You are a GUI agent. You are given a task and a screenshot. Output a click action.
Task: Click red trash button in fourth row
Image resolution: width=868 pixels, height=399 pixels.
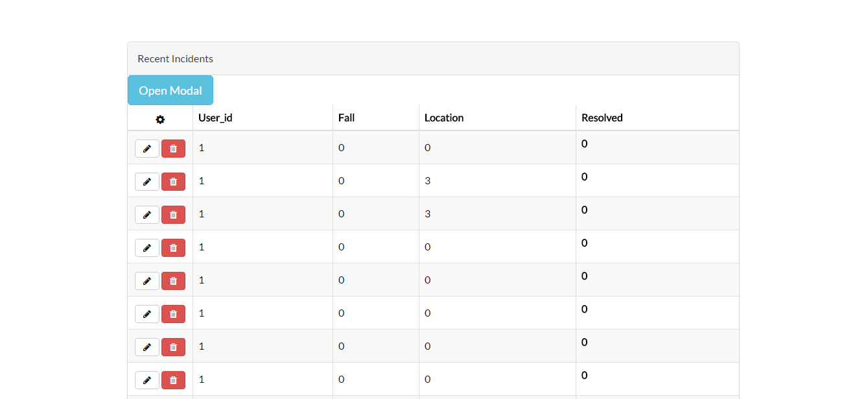pos(173,248)
